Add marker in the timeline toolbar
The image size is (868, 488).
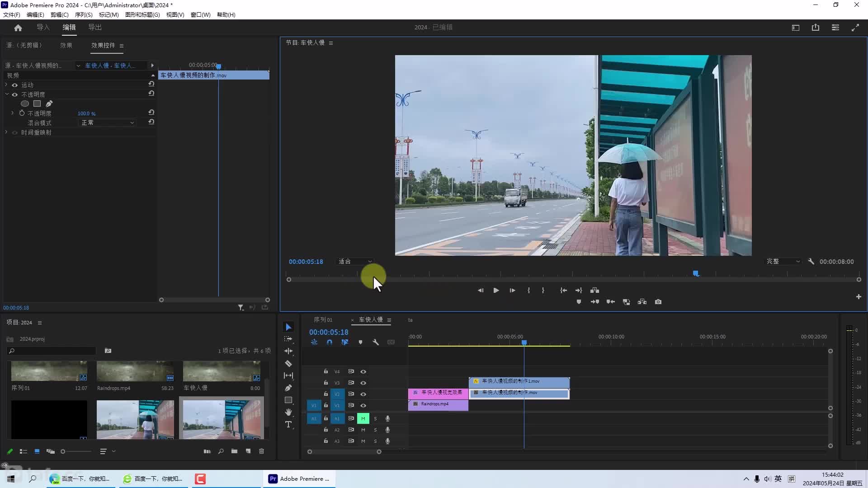(360, 343)
